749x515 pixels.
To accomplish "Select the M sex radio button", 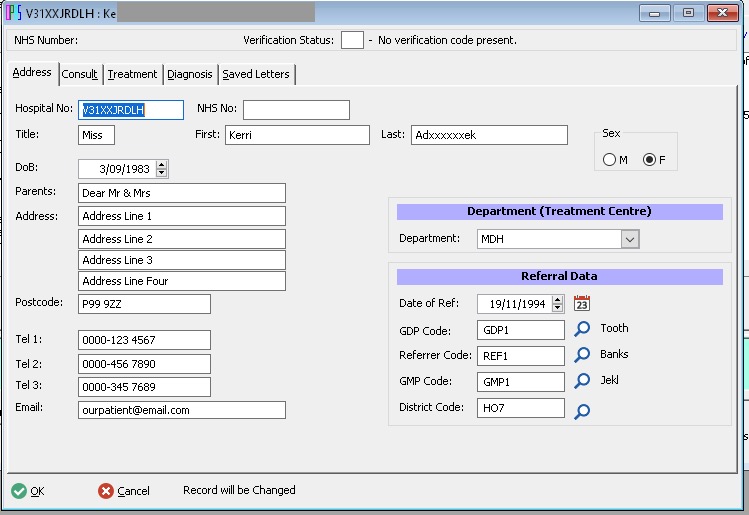I will coord(609,160).
